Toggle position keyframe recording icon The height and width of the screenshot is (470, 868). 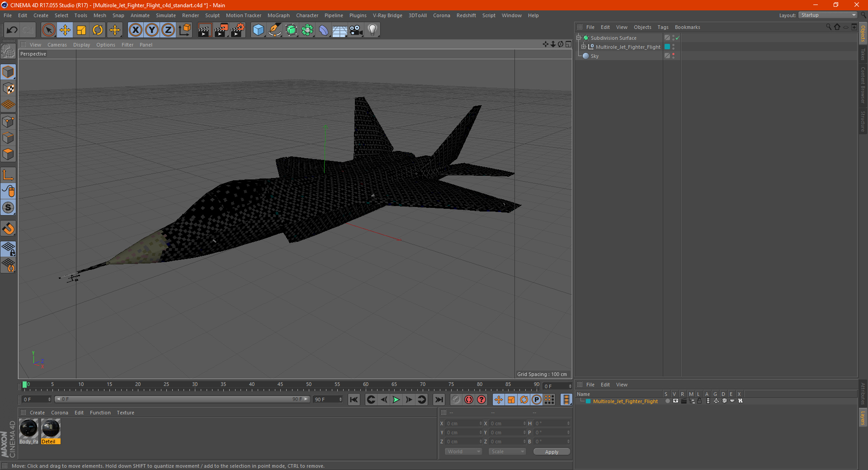[x=499, y=399]
